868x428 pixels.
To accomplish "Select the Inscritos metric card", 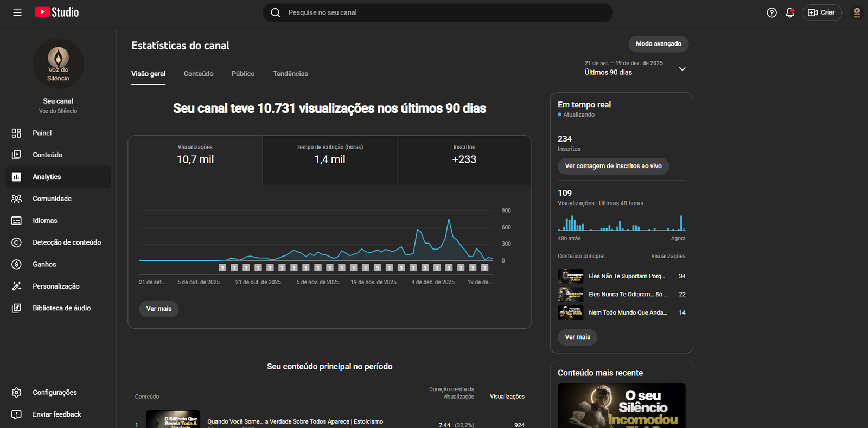I will pos(464,160).
